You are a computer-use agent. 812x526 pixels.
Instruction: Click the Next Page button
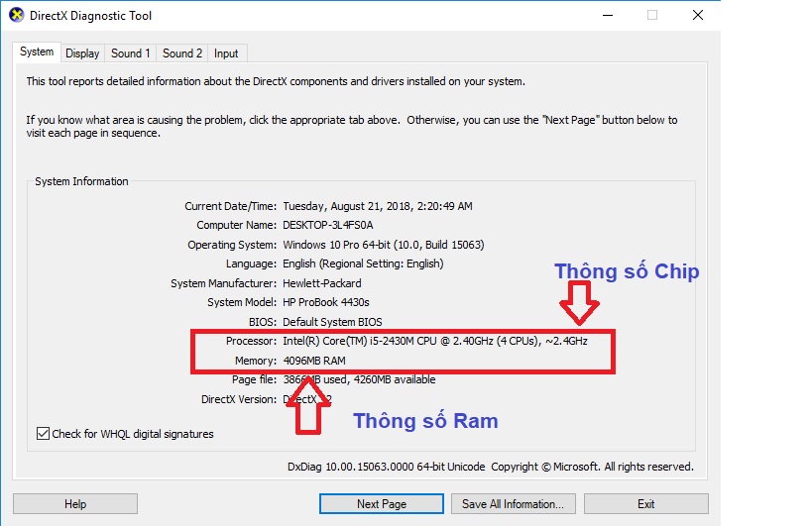click(382, 504)
